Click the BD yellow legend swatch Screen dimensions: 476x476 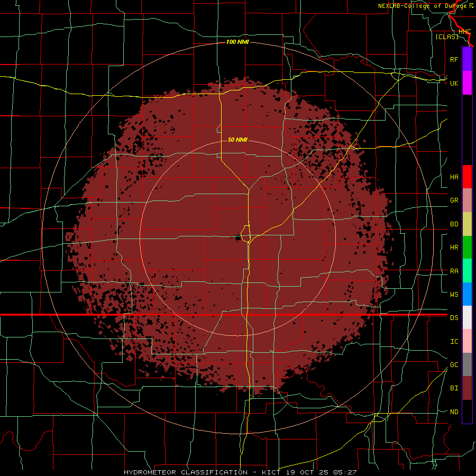click(x=467, y=224)
